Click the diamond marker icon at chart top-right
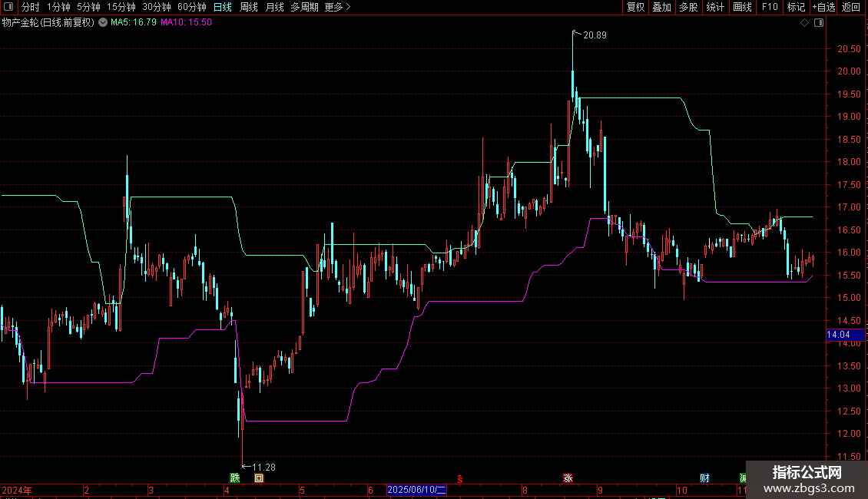 coord(805,23)
